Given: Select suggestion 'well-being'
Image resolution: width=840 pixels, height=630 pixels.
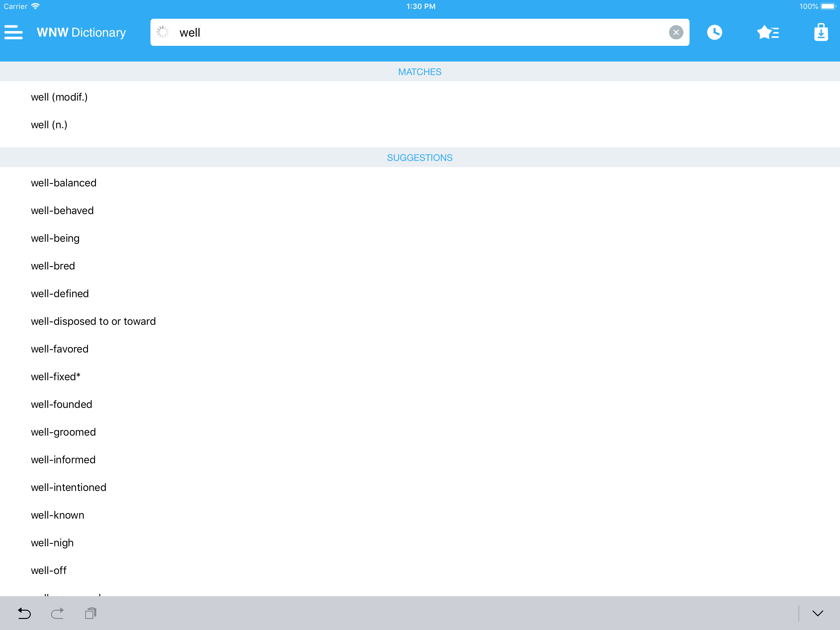Looking at the screenshot, I should tap(420, 239).
